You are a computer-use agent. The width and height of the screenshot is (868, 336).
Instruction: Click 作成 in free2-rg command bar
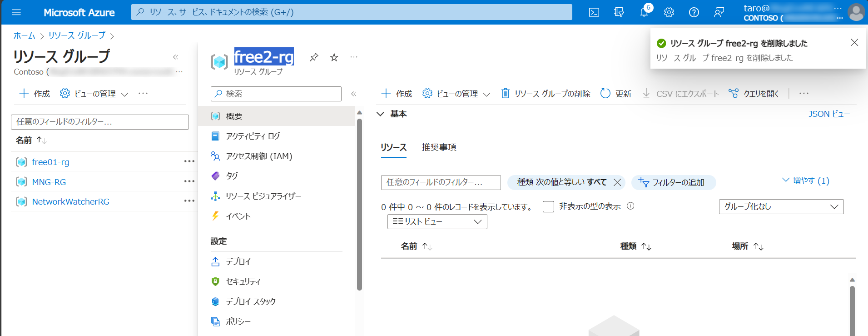tap(397, 94)
